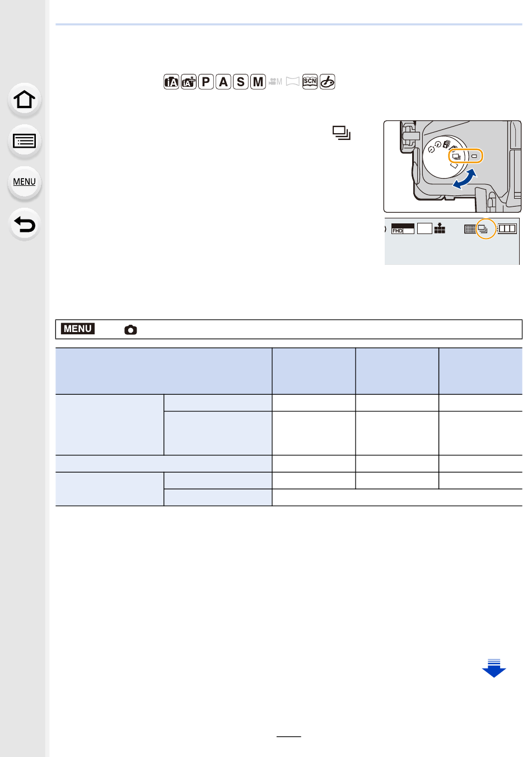
Task: Click the back arrow return icon
Action: pyautogui.click(x=24, y=225)
